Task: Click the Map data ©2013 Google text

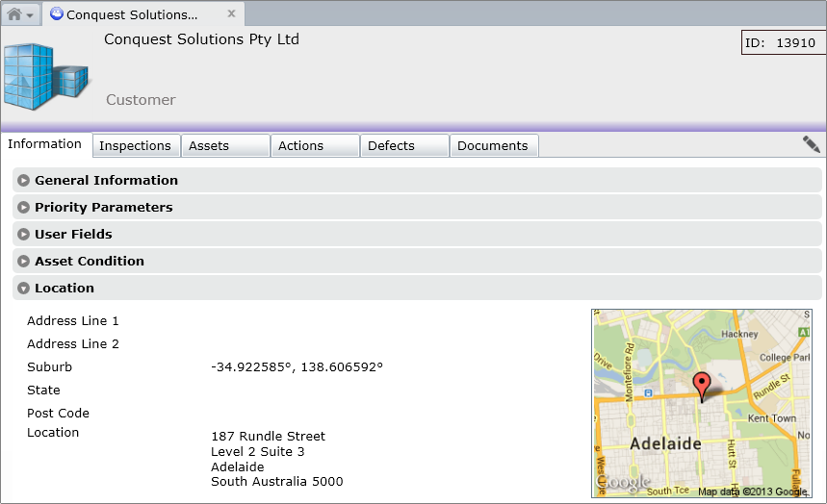Action: tap(753, 491)
